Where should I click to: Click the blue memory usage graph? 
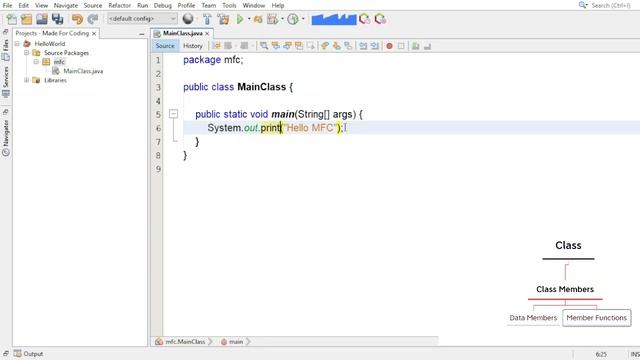(334, 19)
